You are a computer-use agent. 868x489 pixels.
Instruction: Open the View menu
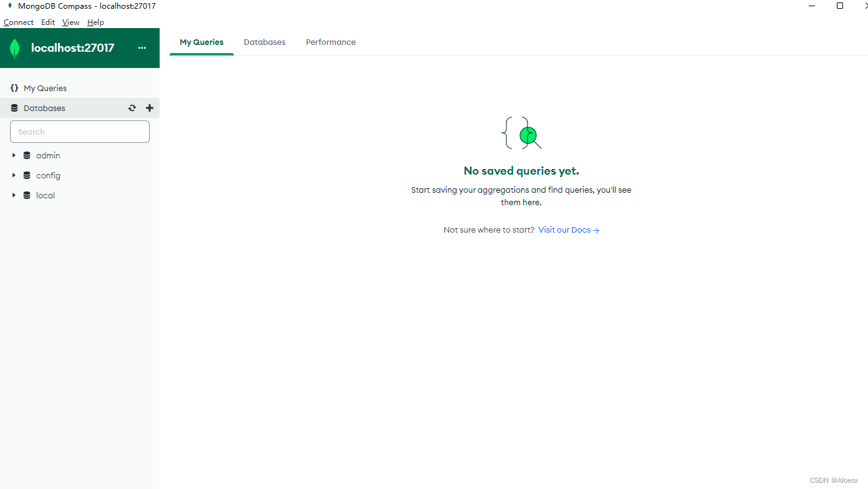[x=70, y=22]
